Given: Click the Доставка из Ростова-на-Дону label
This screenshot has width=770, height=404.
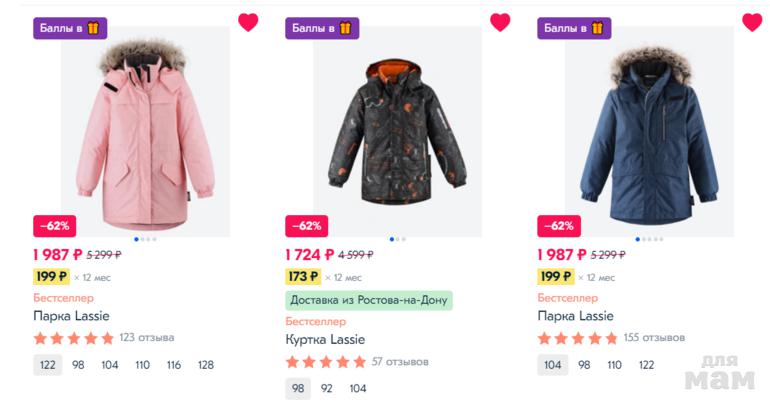Looking at the screenshot, I should (x=369, y=300).
